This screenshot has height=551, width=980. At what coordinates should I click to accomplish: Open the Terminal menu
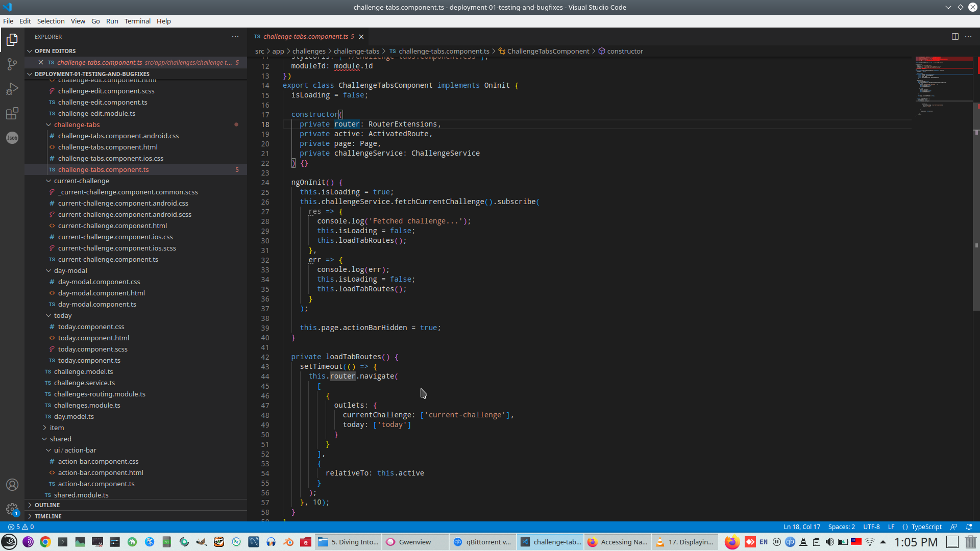point(137,21)
